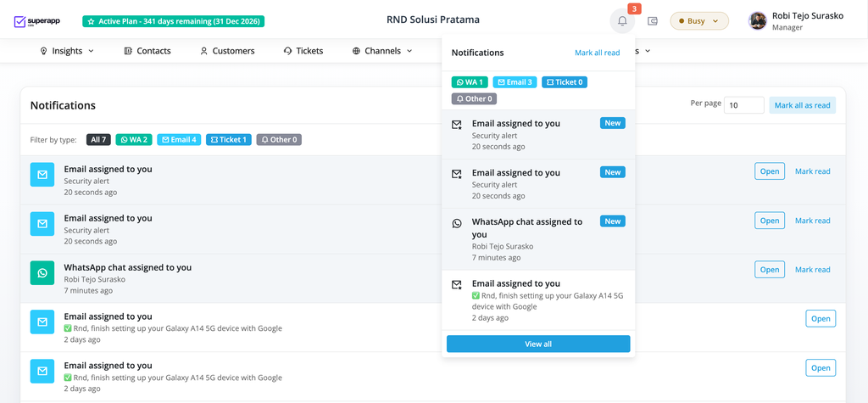Click the notification bell icon
This screenshot has width=868, height=403.
tap(622, 21)
